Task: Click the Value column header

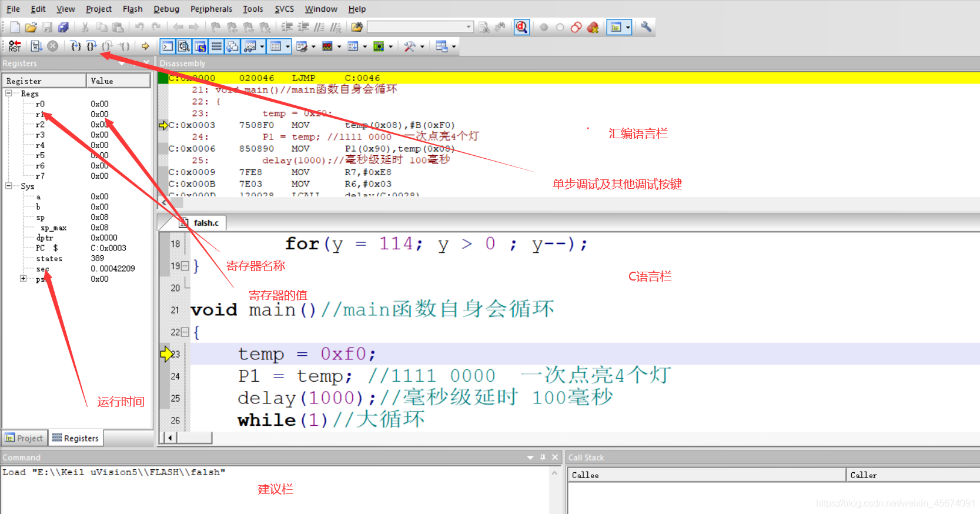Action: (x=118, y=81)
